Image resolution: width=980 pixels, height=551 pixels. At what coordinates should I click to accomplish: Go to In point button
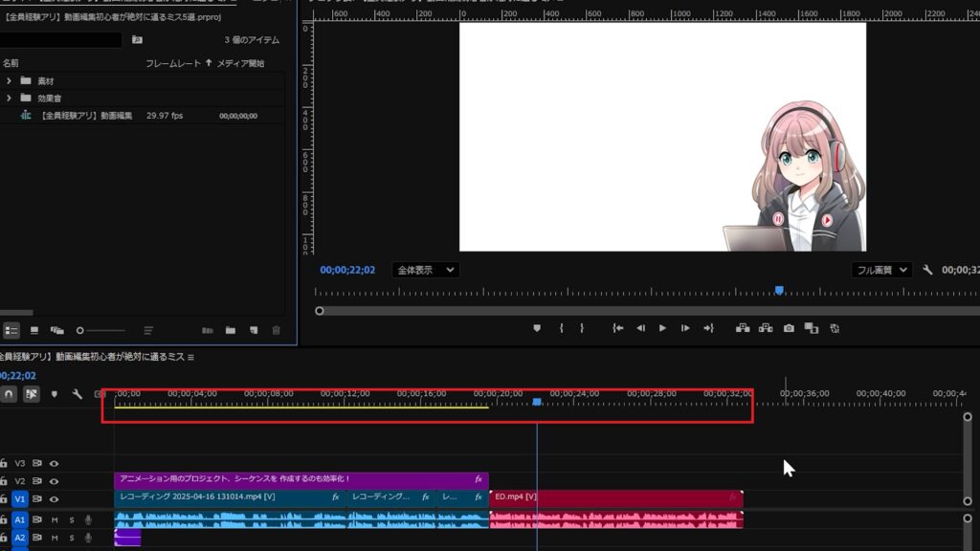click(x=617, y=328)
